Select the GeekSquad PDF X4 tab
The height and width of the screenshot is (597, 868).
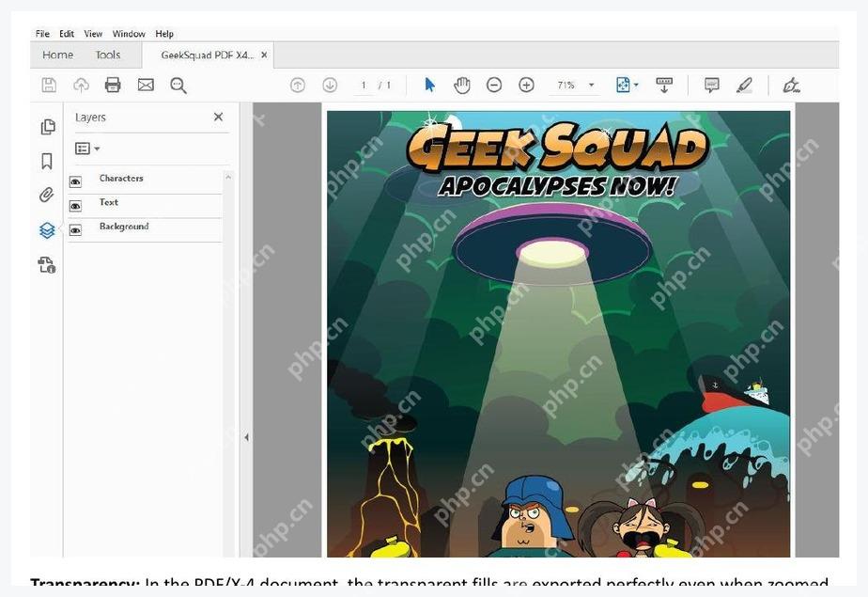[207, 55]
